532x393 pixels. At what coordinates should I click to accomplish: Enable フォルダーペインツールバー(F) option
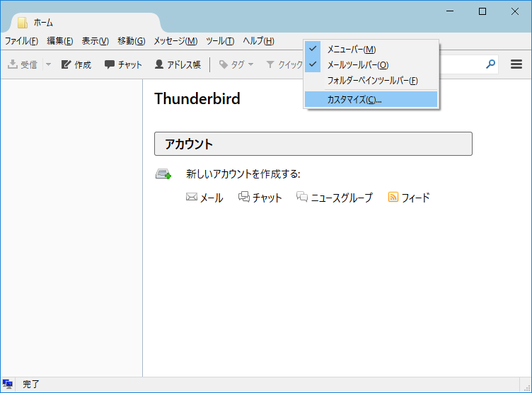click(371, 81)
